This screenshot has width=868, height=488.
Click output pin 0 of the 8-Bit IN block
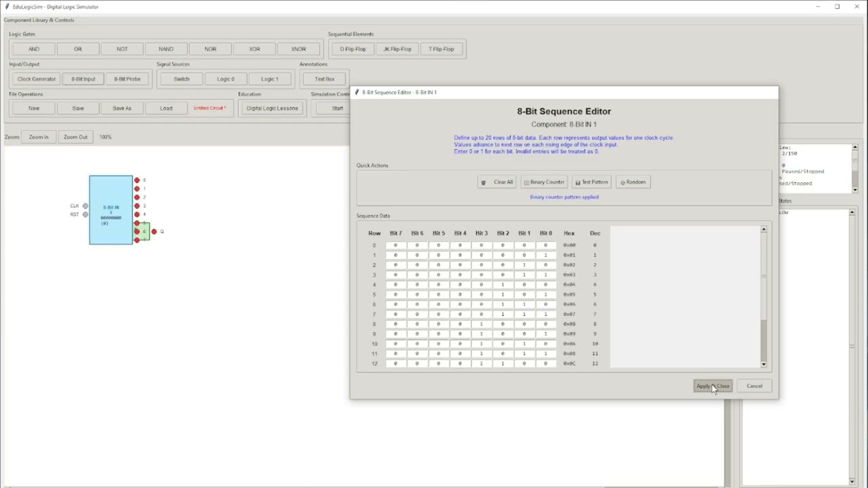[x=137, y=180]
